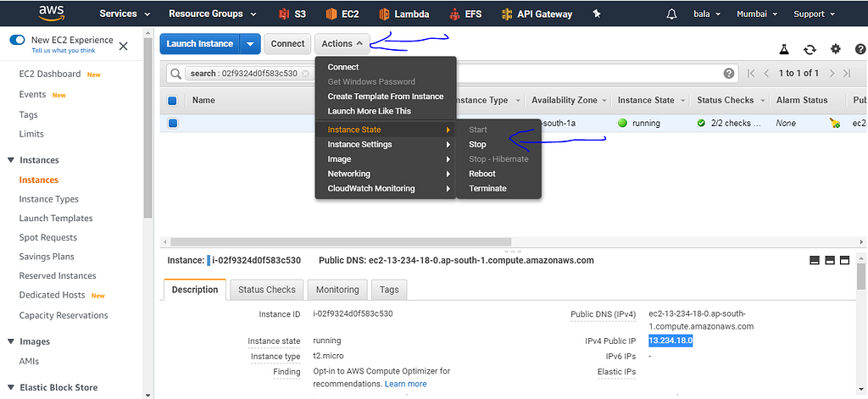
Task: Click the horizontal table scrollbar
Action: click(x=341, y=241)
